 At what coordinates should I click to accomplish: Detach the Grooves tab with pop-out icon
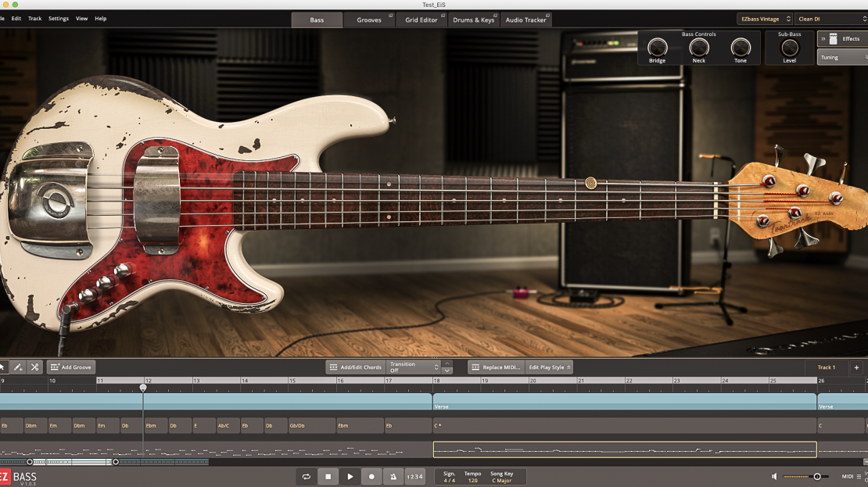[x=390, y=16]
